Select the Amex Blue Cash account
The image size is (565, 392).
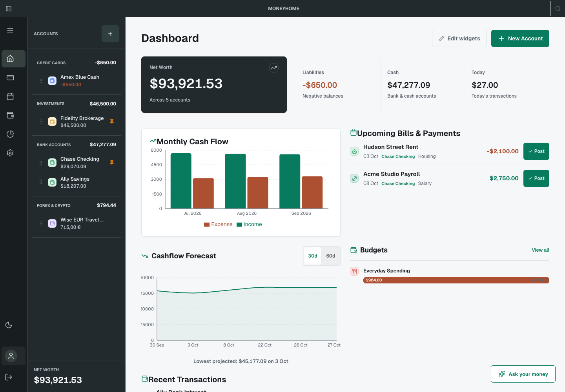pos(77,81)
